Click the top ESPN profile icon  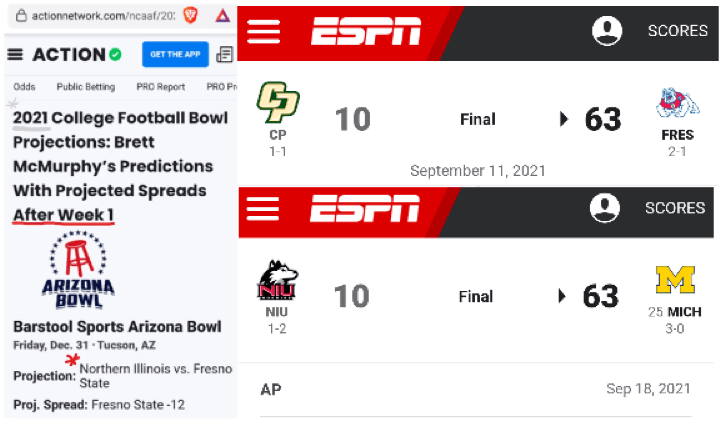pos(607,31)
